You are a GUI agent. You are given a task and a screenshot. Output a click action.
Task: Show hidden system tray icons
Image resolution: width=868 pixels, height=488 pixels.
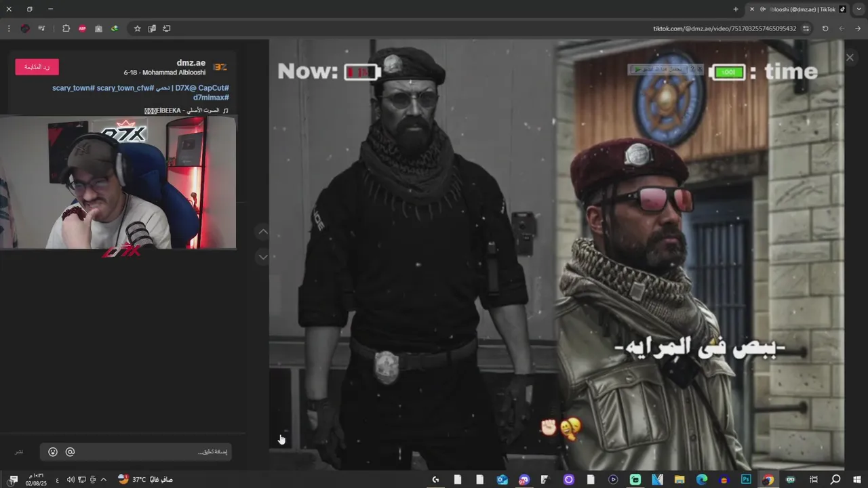click(103, 479)
